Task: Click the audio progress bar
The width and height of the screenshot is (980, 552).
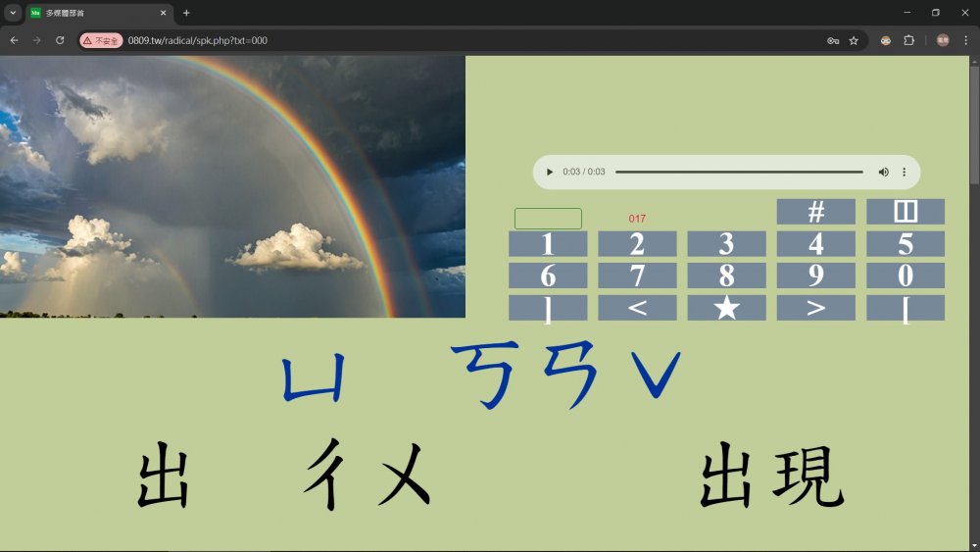Action: (738, 172)
